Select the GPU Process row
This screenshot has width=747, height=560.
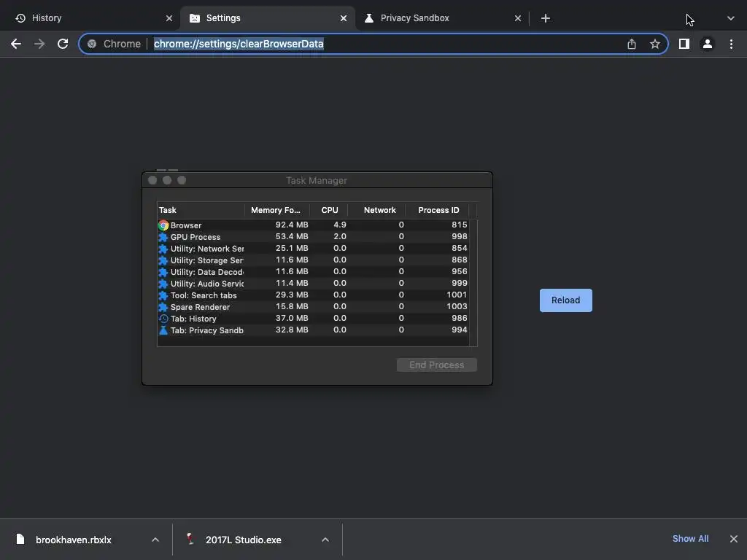tap(313, 237)
